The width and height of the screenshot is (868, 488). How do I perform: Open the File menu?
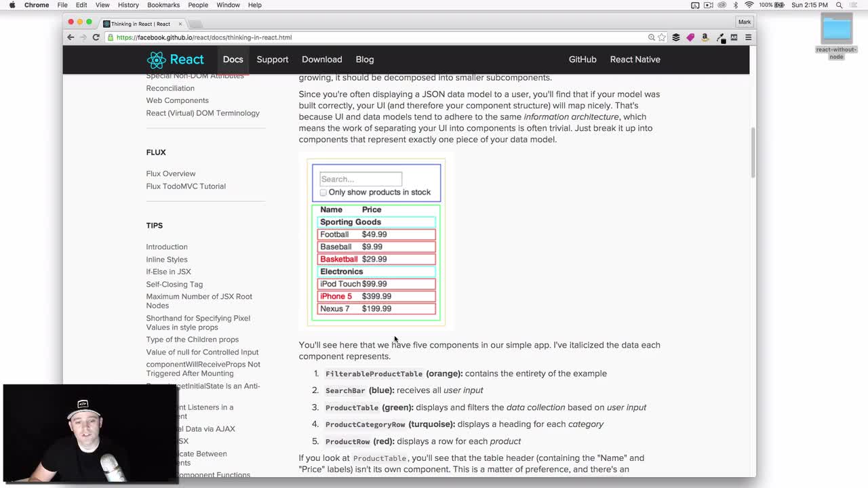pos(62,5)
